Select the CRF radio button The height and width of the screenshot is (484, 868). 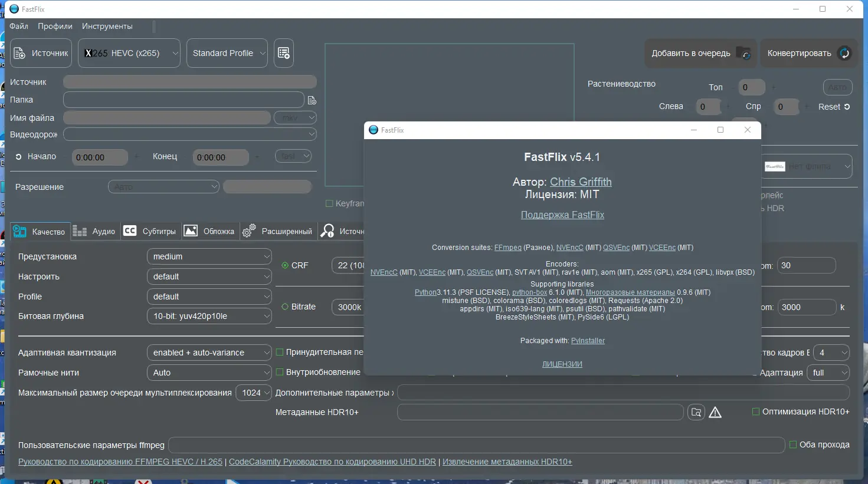[x=286, y=265]
